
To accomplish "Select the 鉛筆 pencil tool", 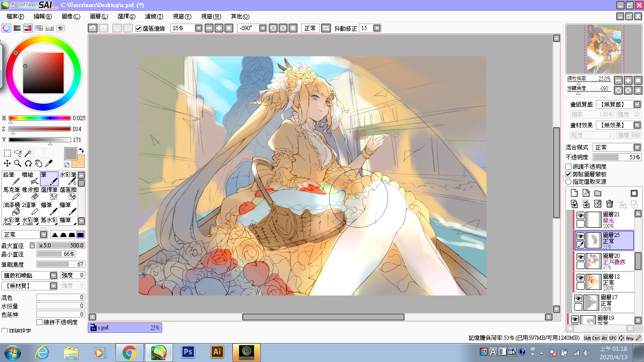I will tap(11, 178).
